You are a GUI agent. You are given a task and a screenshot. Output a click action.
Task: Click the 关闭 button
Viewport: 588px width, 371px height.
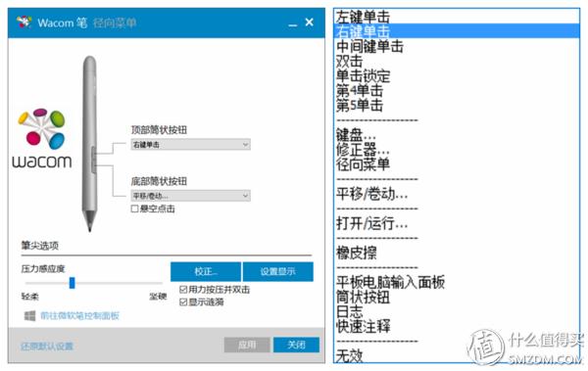296,345
